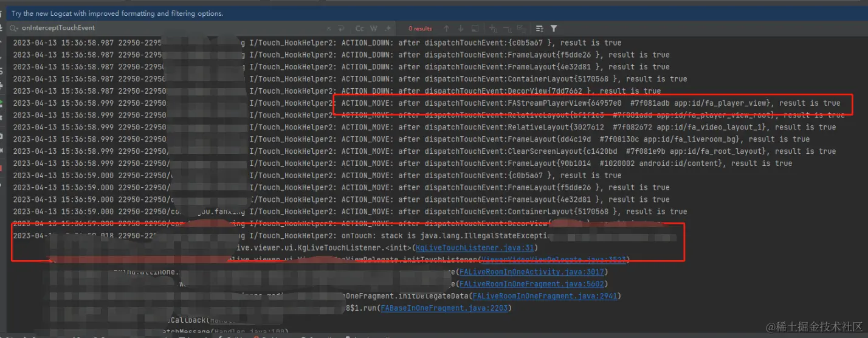Image resolution: width=868 pixels, height=338 pixels.
Task: Click the '0 results' counter label
Action: pyautogui.click(x=420, y=29)
